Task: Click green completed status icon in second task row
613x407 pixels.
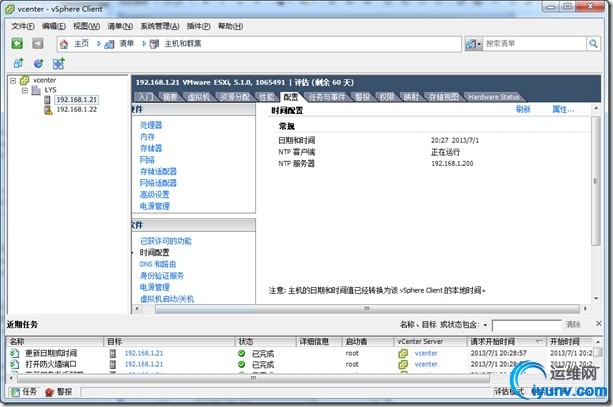Action: (x=242, y=364)
